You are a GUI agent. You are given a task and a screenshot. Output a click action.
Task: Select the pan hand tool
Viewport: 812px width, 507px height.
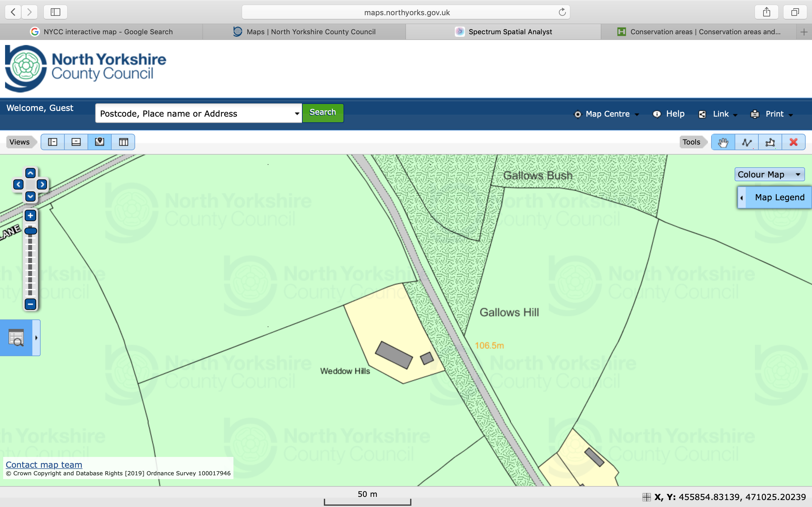click(723, 142)
